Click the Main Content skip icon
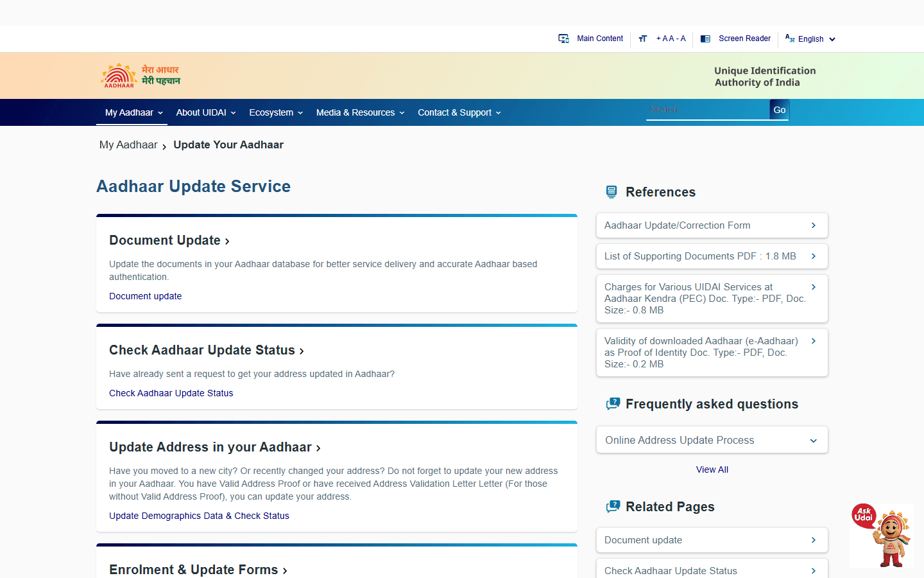924x578 pixels. (563, 39)
